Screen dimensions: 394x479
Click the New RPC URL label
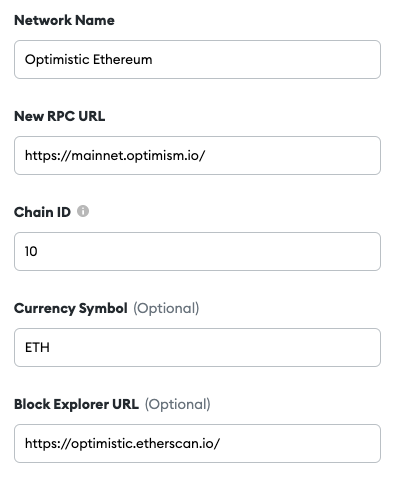point(60,116)
